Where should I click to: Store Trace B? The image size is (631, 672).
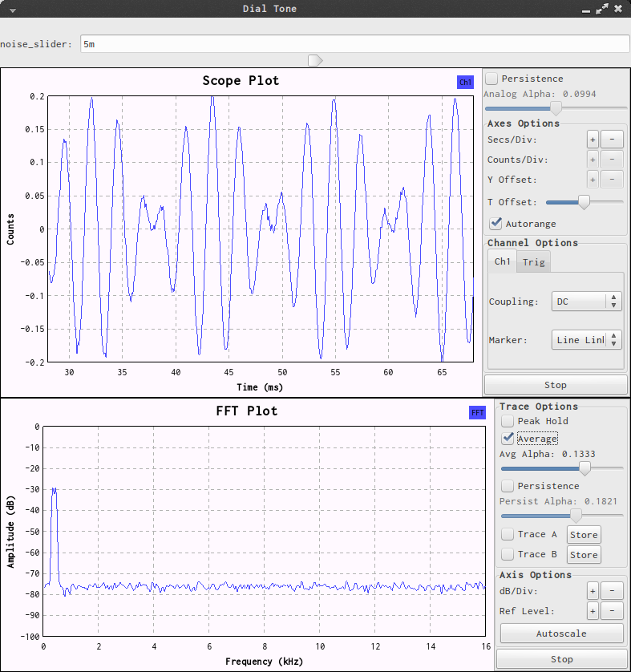coord(584,555)
